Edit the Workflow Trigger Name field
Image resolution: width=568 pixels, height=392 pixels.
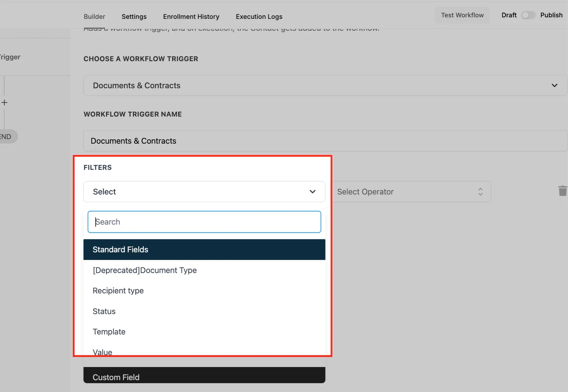pos(325,141)
